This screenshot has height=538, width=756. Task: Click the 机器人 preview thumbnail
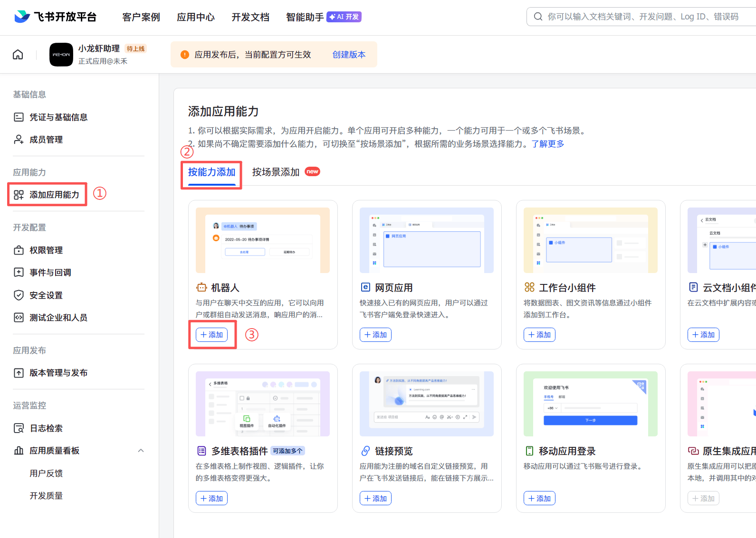(x=263, y=240)
